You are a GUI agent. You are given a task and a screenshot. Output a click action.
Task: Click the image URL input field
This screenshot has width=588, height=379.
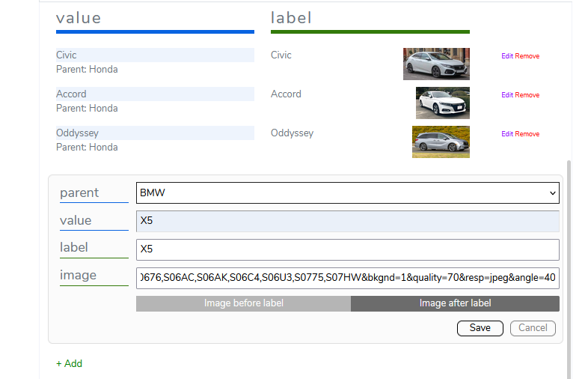click(347, 278)
